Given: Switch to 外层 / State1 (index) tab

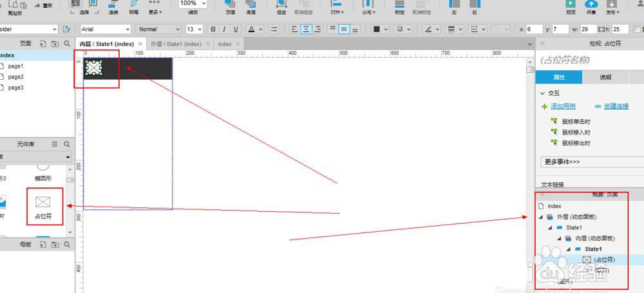Looking at the screenshot, I should point(176,44).
